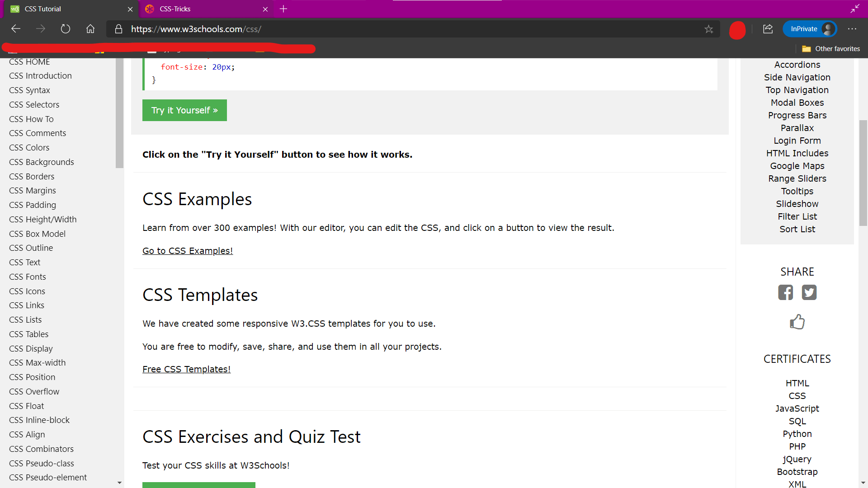Click the refresh page icon
Screen dimensions: 868x488
pyautogui.click(x=66, y=29)
